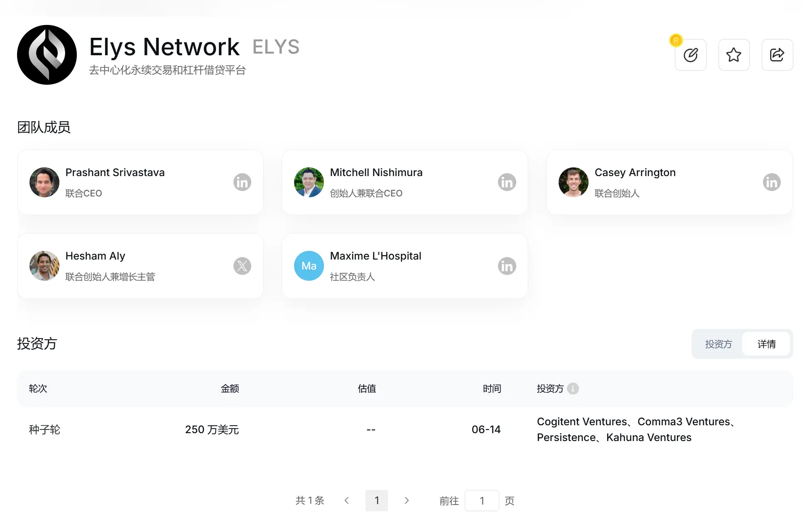
Task: Click the Elys Network logo
Action: (x=47, y=55)
